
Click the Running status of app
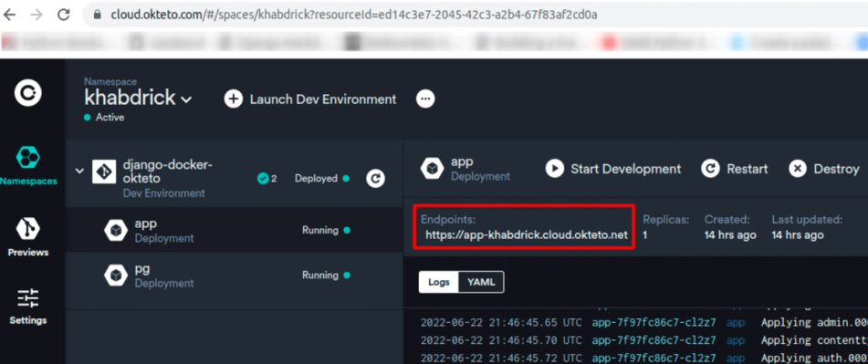pyautogui.click(x=320, y=230)
